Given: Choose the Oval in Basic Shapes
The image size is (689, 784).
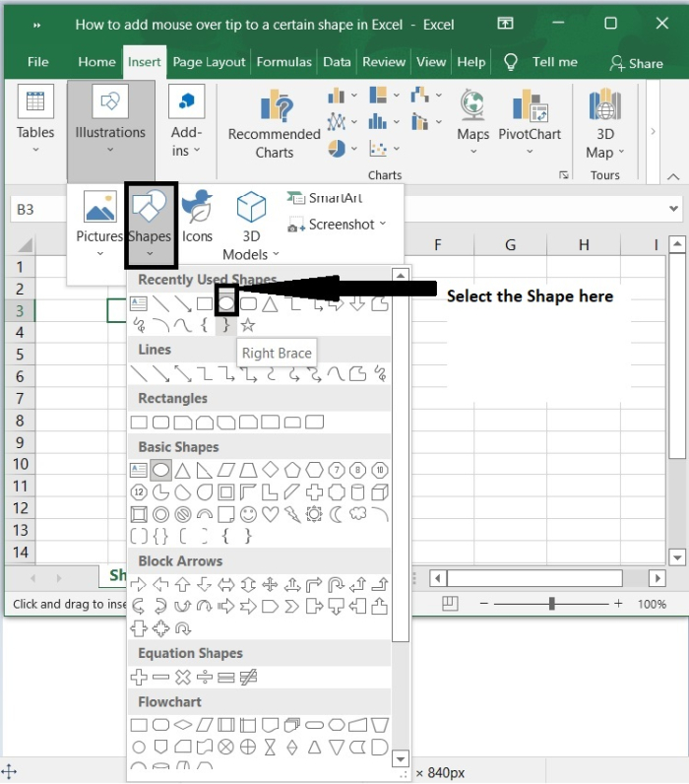Looking at the screenshot, I should pos(160,470).
